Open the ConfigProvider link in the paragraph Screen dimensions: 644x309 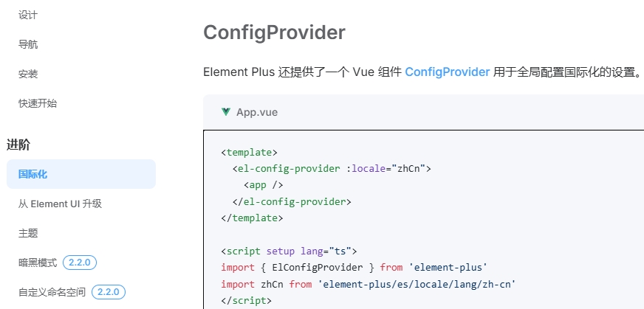point(448,72)
